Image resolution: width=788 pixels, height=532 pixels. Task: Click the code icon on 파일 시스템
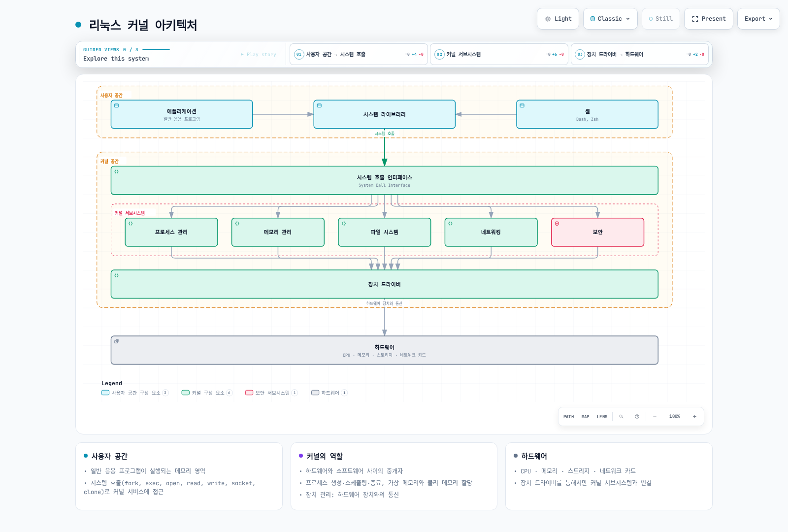(x=344, y=223)
